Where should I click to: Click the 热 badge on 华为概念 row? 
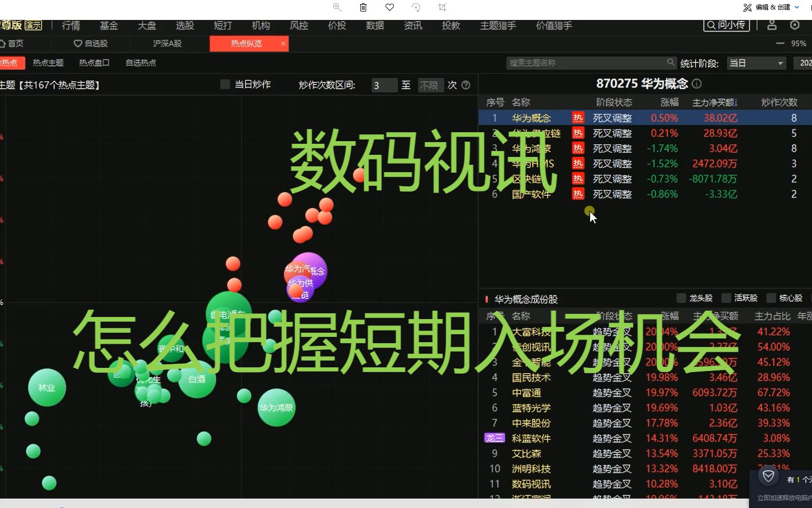(578, 118)
